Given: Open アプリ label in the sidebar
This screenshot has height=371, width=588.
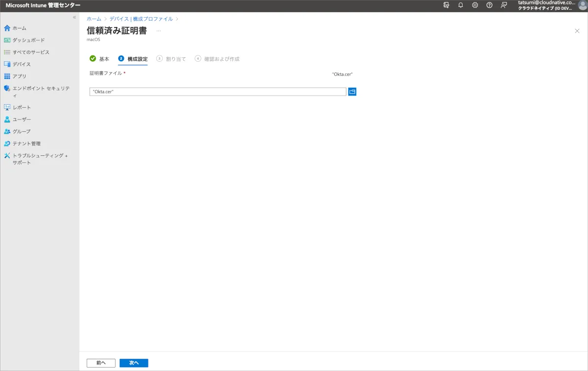Looking at the screenshot, I should coord(20,76).
